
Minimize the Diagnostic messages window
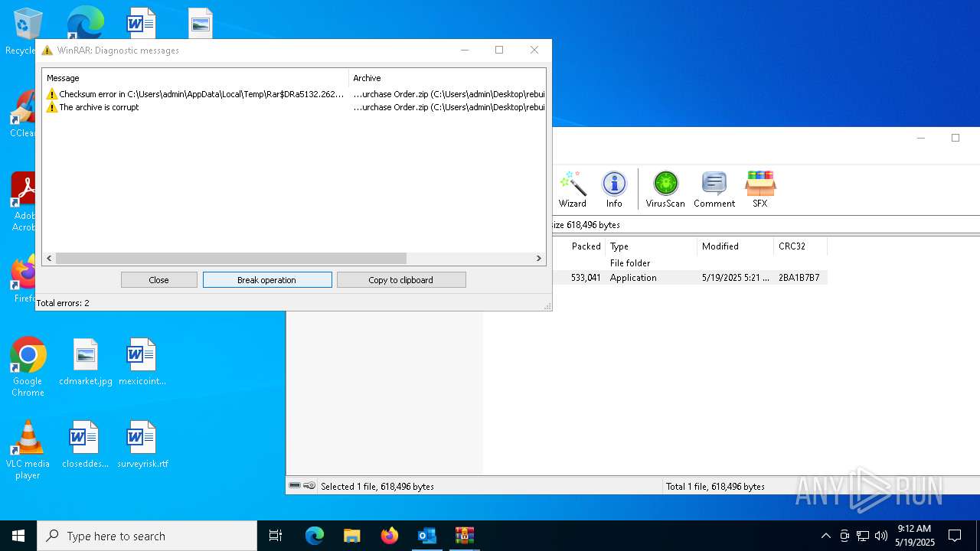[465, 50]
